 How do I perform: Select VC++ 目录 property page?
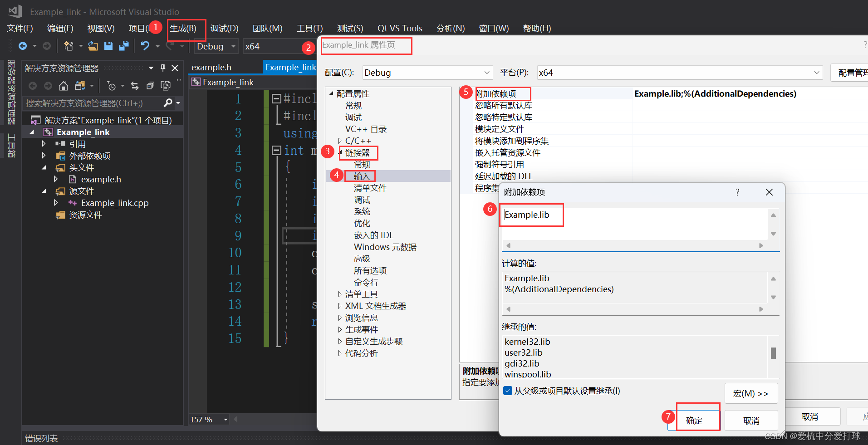pyautogui.click(x=366, y=129)
